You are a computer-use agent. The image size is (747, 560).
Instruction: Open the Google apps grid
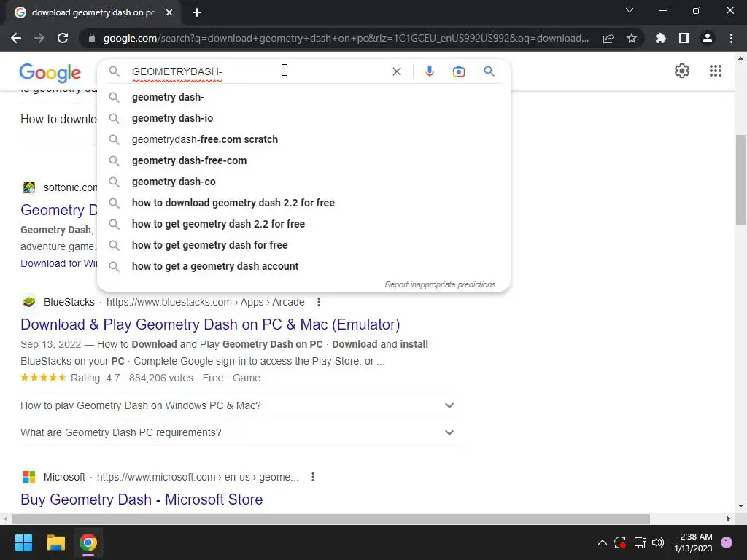click(x=716, y=71)
